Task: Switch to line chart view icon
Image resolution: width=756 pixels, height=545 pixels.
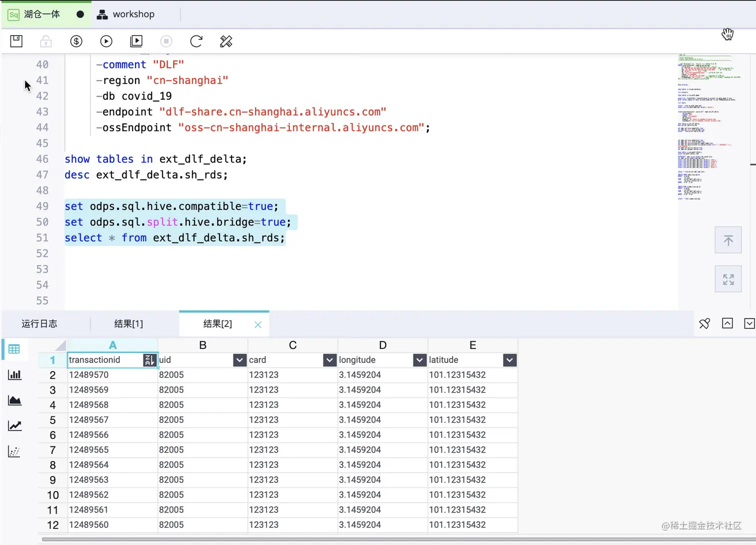Action: [x=14, y=425]
